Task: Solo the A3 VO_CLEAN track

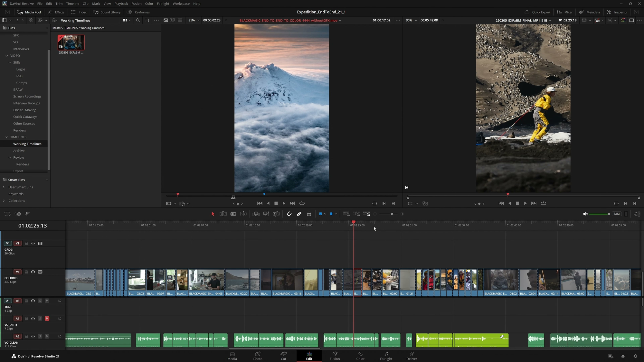Action: coord(40,336)
